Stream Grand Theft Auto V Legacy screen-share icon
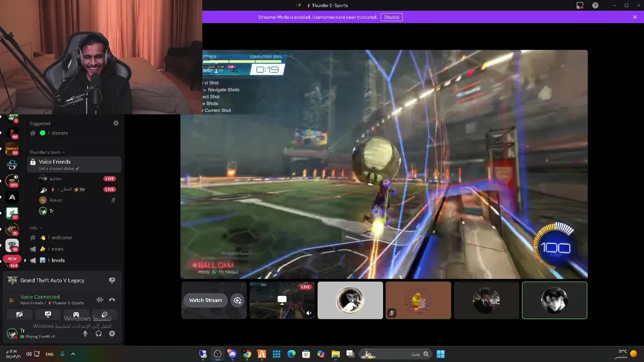The image size is (644, 362). tap(112, 281)
